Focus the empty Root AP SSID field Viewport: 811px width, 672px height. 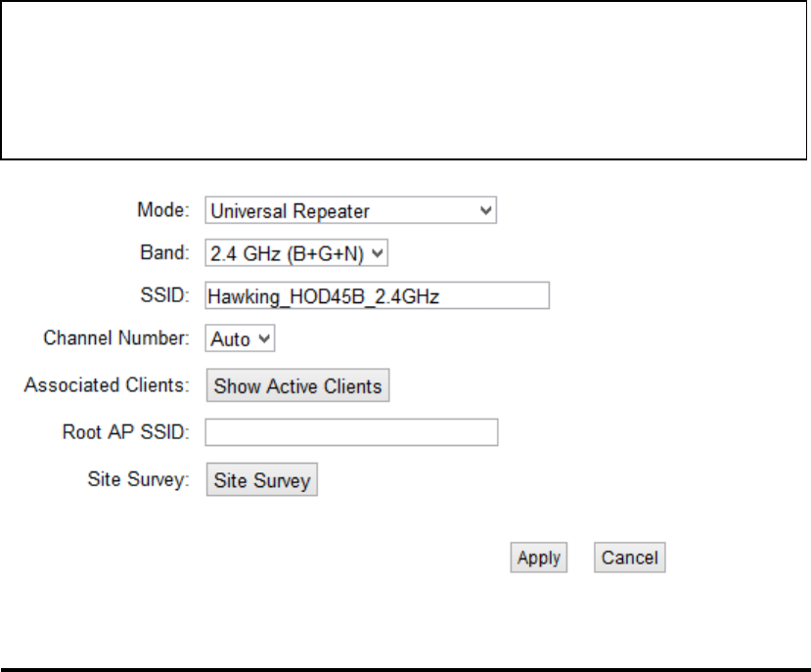[352, 432]
